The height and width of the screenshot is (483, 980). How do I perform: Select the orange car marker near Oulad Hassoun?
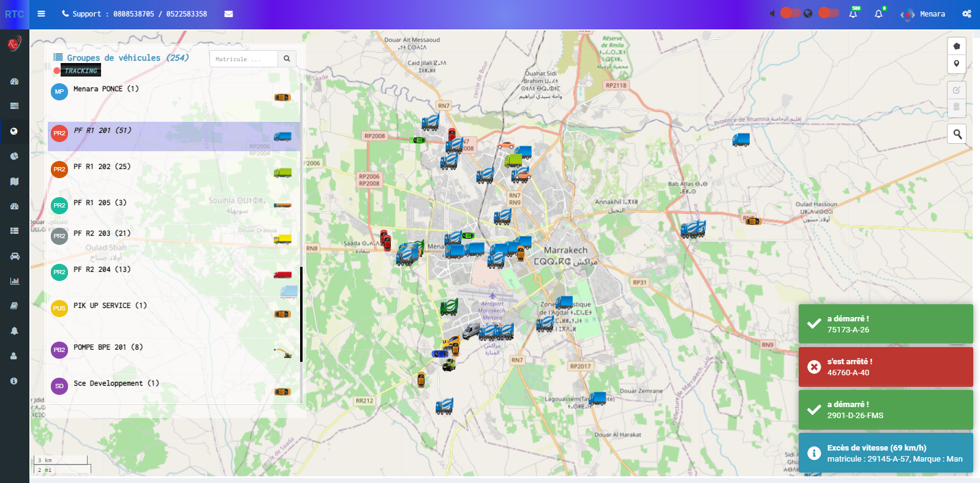click(x=753, y=221)
